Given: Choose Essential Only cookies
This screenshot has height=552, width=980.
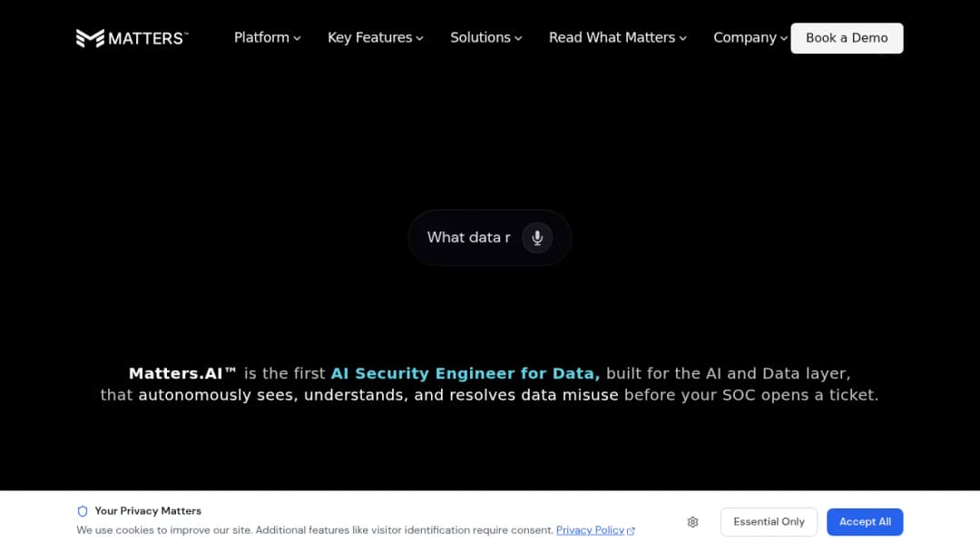Looking at the screenshot, I should [769, 522].
